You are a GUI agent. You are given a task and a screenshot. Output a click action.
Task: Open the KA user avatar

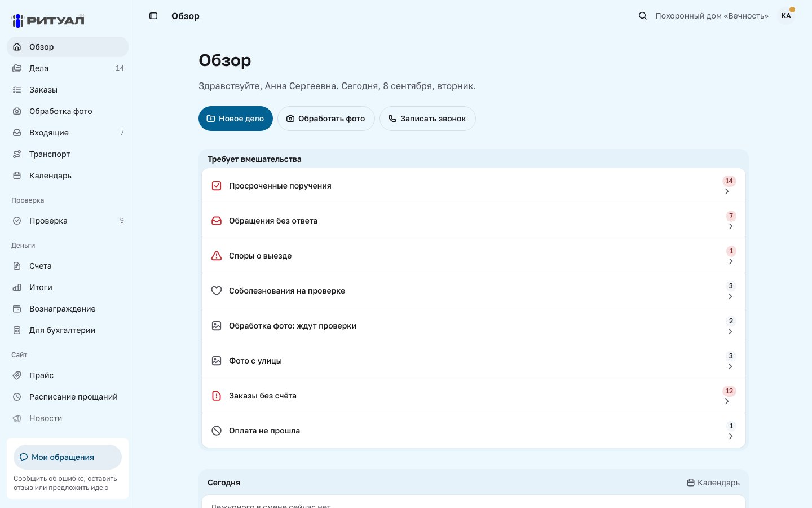pos(786,16)
